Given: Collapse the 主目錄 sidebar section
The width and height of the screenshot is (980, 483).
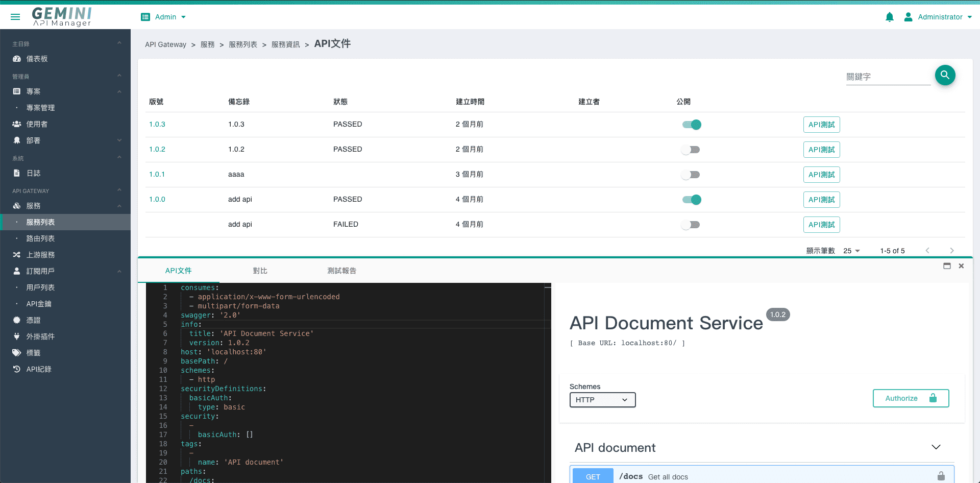Looking at the screenshot, I should coord(119,43).
